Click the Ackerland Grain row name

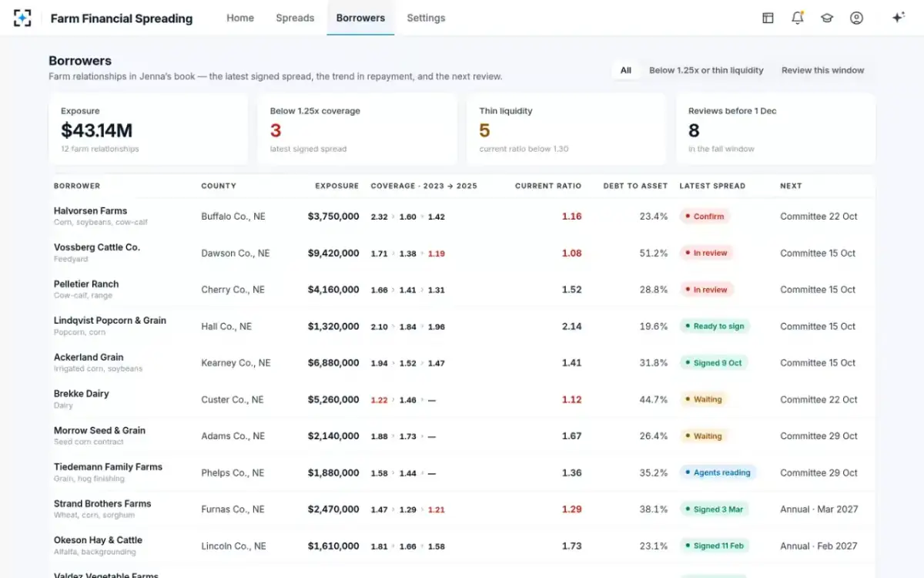pyautogui.click(x=89, y=357)
